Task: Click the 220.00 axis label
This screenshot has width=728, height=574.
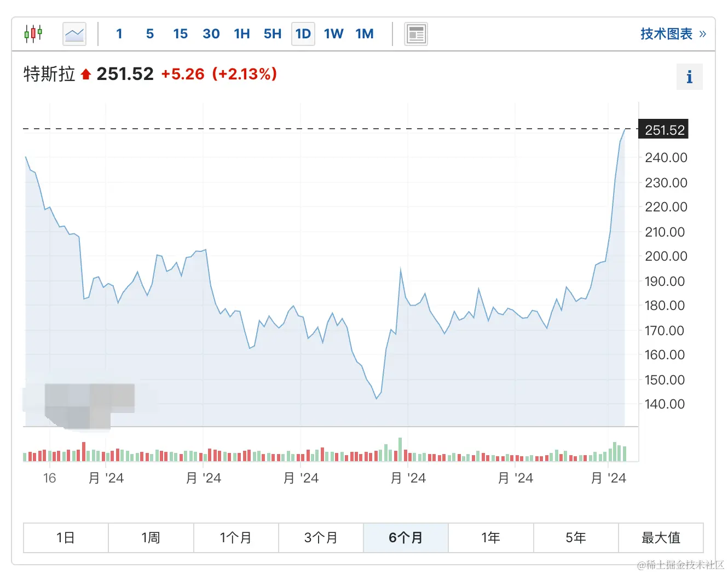Action: (x=666, y=207)
